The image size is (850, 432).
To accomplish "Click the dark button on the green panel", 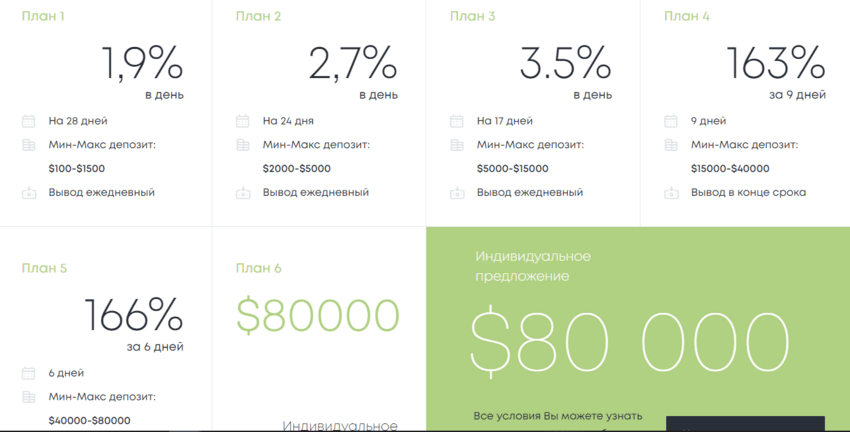I will [x=745, y=424].
